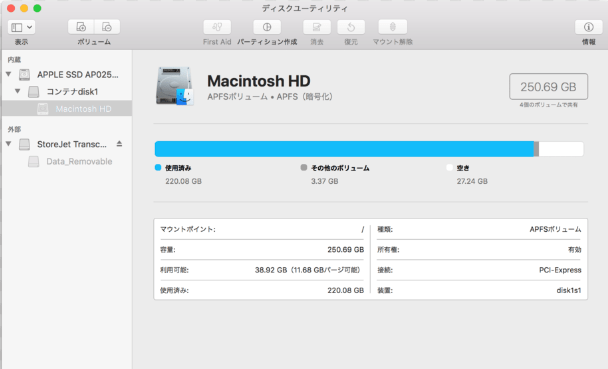Click the 外部 sidebar section header
Viewport: 608px width, 369px height.
point(14,129)
